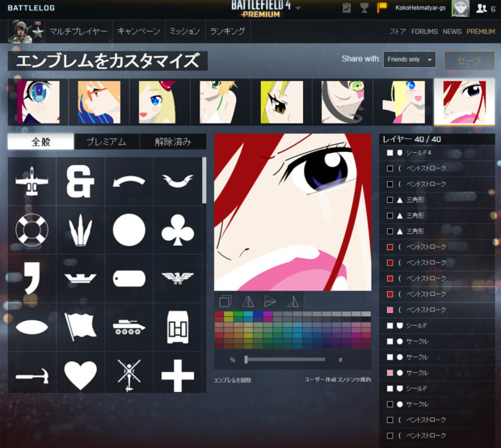Toggle pink ペンストローク layer box
Screen dimensions: 501x448
389,310
